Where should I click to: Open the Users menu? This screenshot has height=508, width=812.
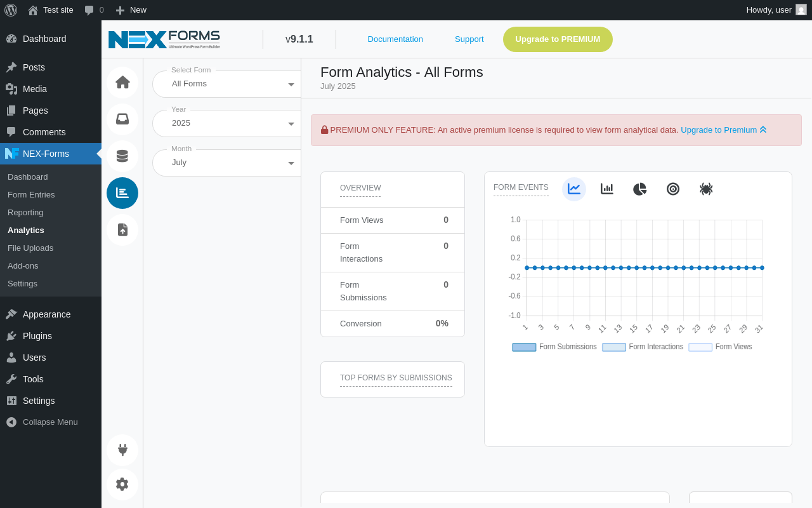point(51,358)
